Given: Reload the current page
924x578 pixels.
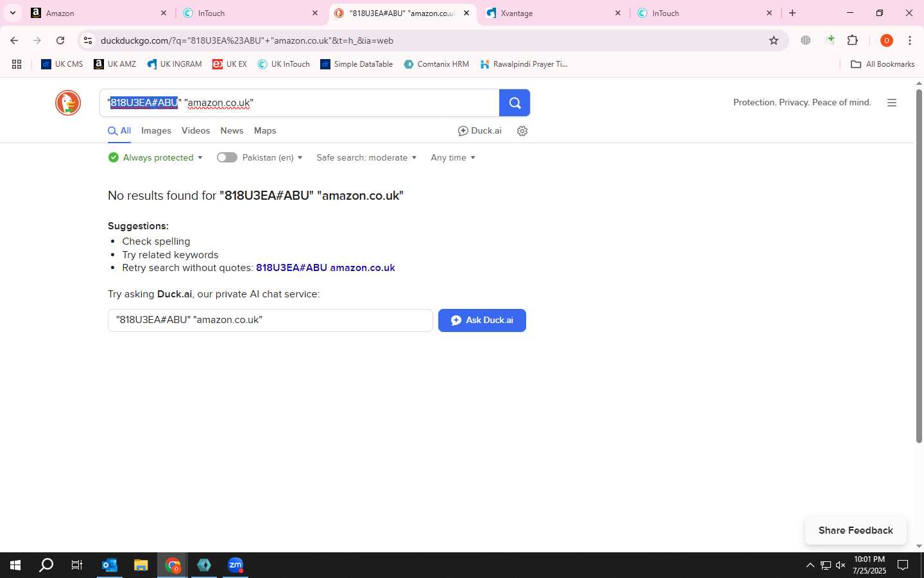Looking at the screenshot, I should [60, 40].
